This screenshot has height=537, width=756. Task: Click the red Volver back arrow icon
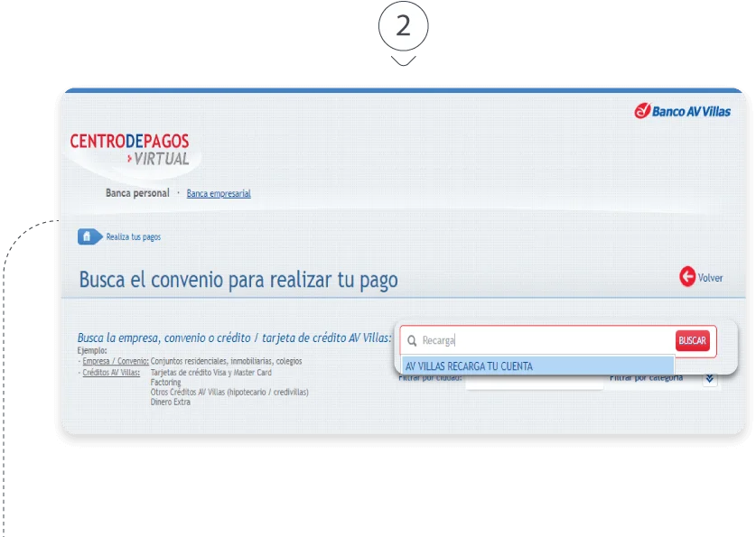click(x=687, y=277)
